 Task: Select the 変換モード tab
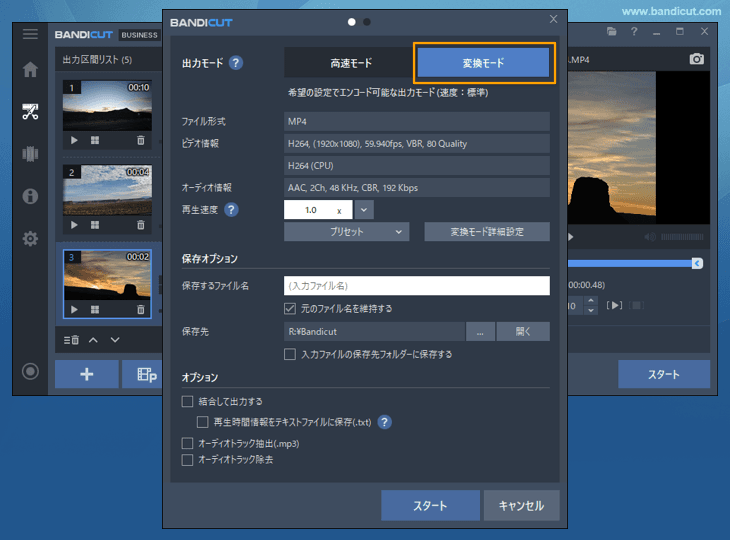point(483,63)
